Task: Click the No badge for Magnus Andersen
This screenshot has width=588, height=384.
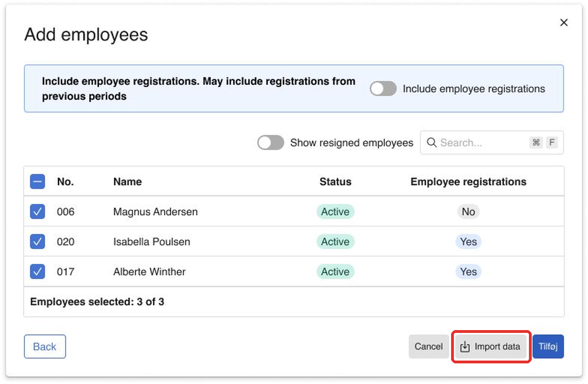Action: (468, 211)
